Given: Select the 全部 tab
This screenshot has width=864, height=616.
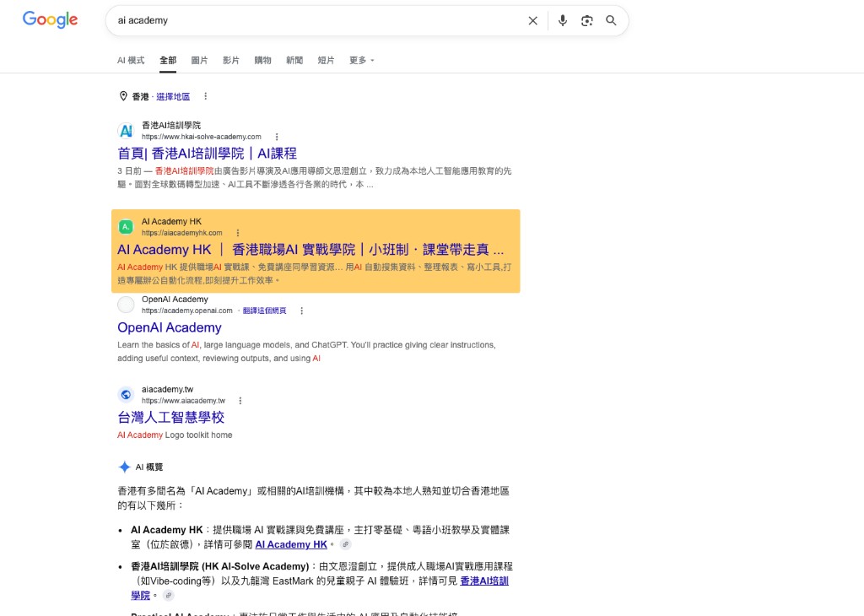Looking at the screenshot, I should click(168, 60).
